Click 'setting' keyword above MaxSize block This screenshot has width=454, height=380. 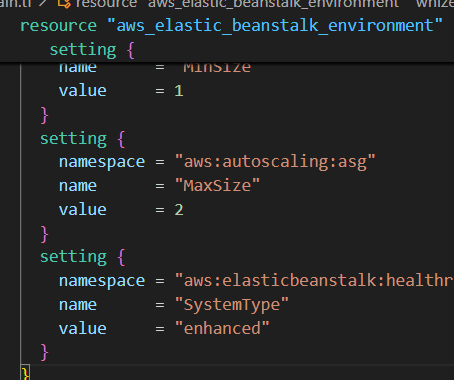point(73,139)
